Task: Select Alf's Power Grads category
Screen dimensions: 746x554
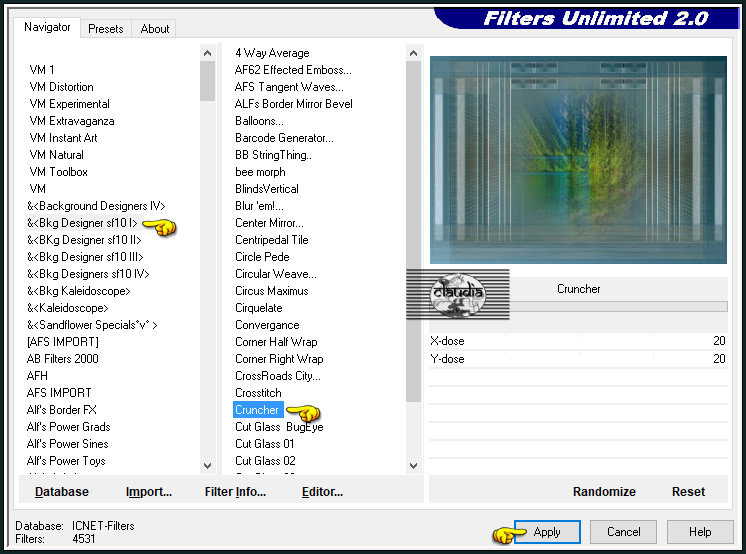Action: [69, 427]
